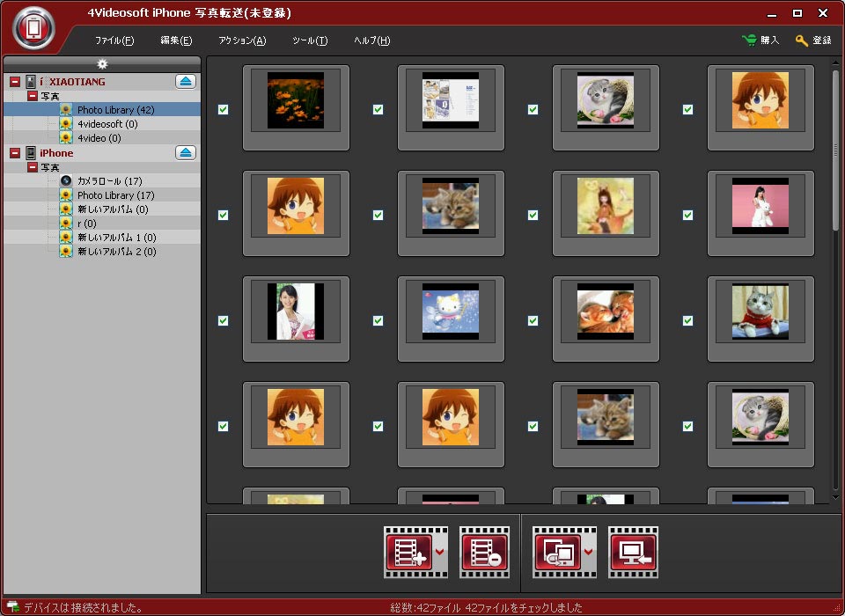The height and width of the screenshot is (616, 845).
Task: Uncheck the Hello Kitty photo checkbox
Action: [378, 321]
